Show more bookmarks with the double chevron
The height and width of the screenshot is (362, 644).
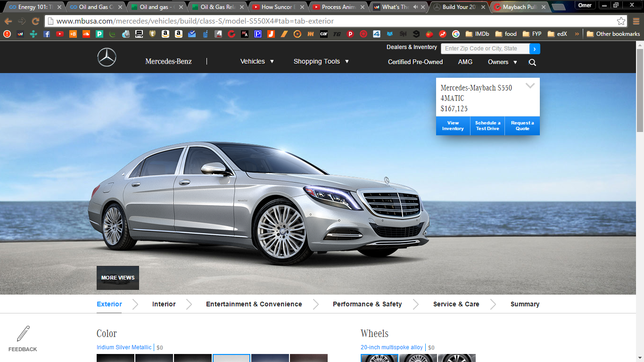click(577, 34)
